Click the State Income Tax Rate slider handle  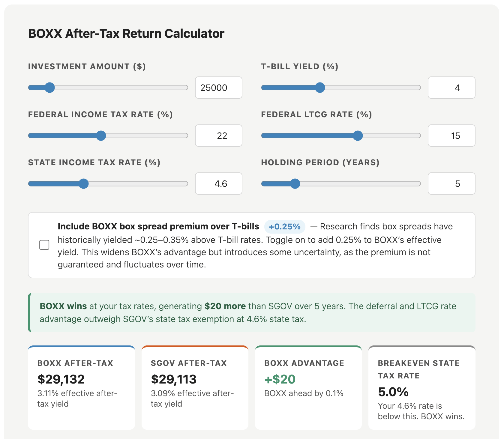click(84, 184)
